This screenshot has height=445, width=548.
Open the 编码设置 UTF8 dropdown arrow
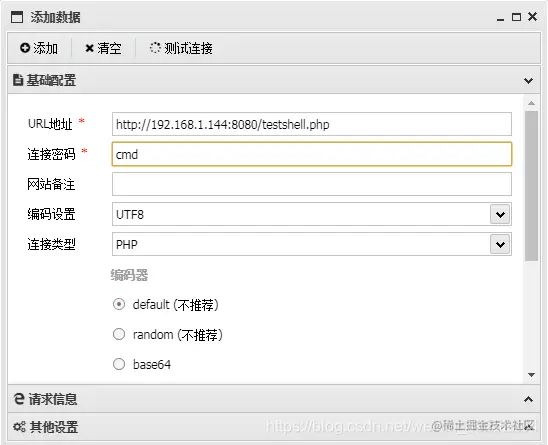500,214
